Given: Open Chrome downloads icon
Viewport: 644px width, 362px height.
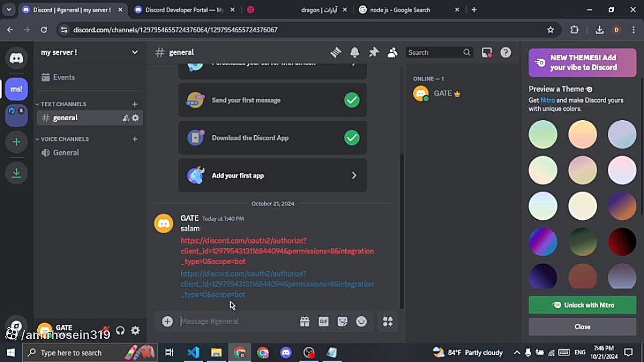Looking at the screenshot, I should pos(599,30).
